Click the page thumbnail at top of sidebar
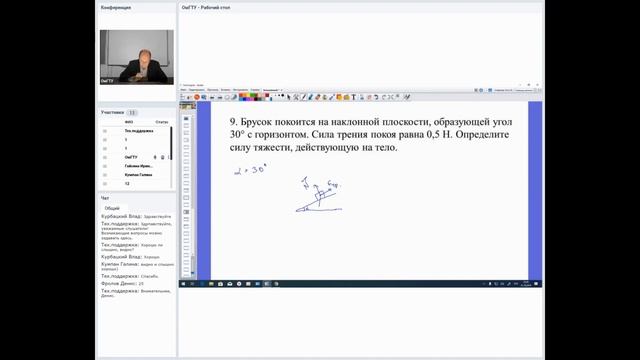Image resolution: width=640 pixels, height=360 pixels. pyautogui.click(x=187, y=106)
